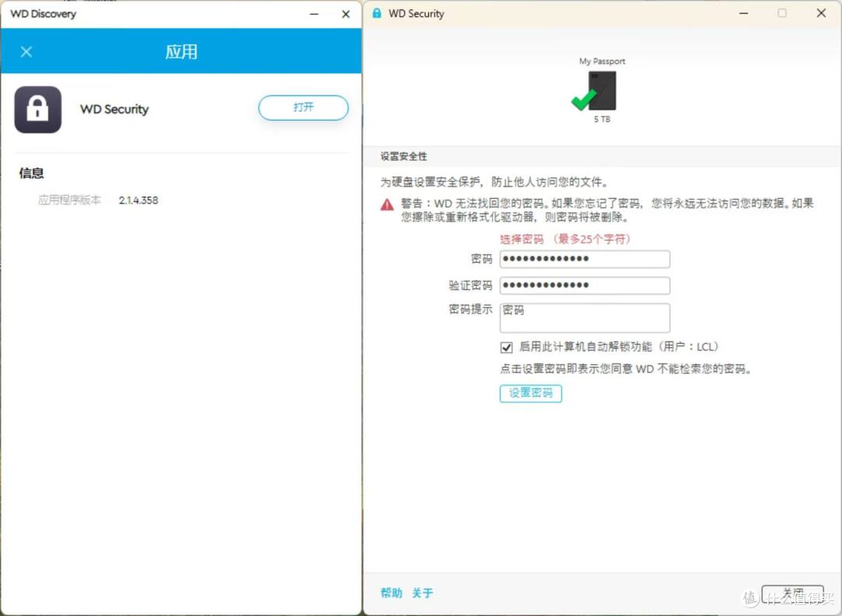842x616 pixels.
Task: Click the 设置密码 button
Action: [531, 393]
